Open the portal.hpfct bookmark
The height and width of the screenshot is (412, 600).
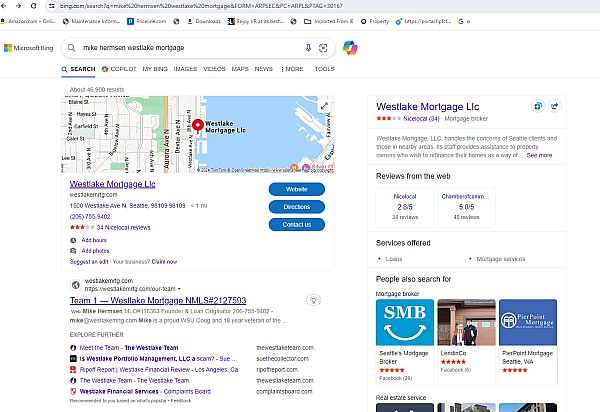click(424, 21)
